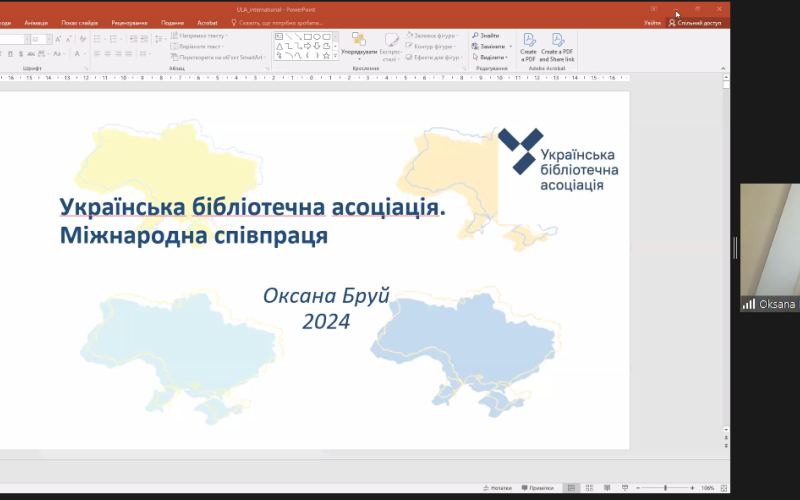Expand the shapes gallery with the More arrow
The image size is (800, 500).
[335, 56]
